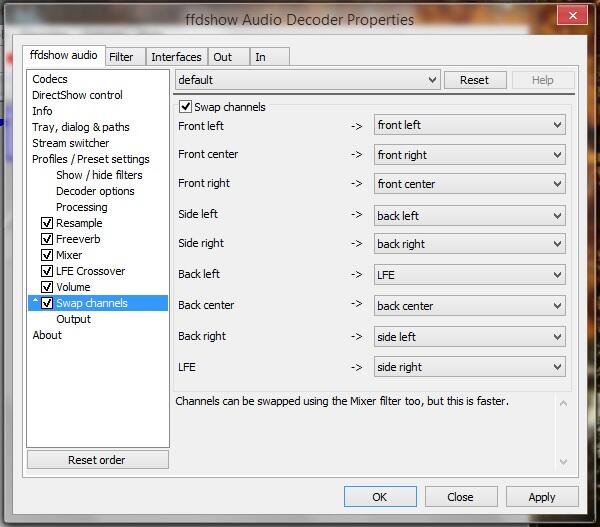
Task: Select Output in the settings list
Action: 73,319
